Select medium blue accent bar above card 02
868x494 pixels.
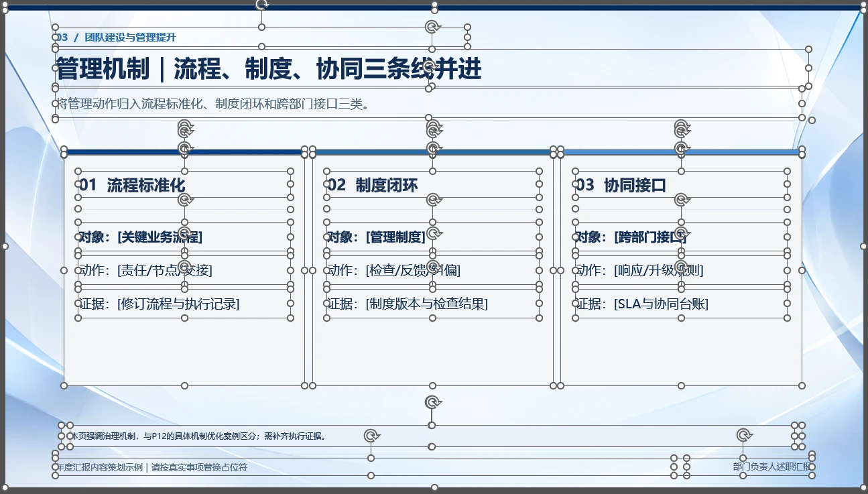pos(433,152)
